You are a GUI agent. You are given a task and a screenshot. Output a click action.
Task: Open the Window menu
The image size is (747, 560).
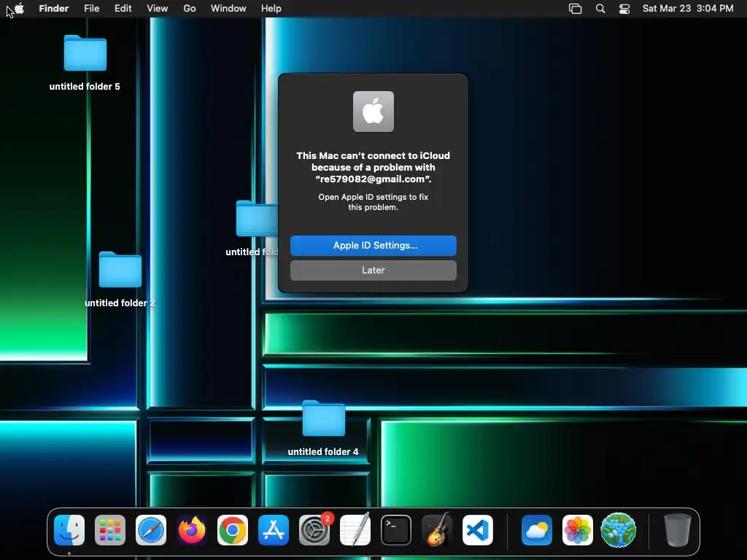(x=228, y=9)
